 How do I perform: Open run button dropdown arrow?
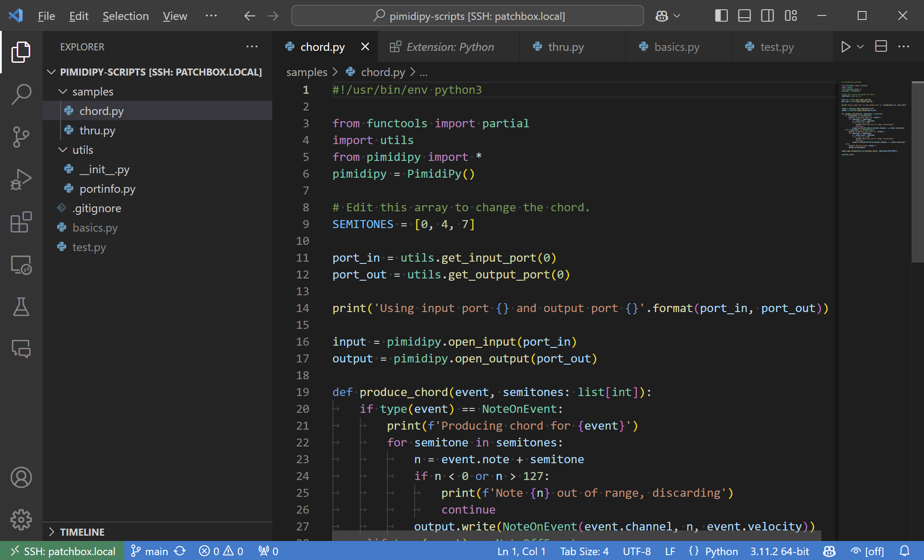[x=860, y=47]
